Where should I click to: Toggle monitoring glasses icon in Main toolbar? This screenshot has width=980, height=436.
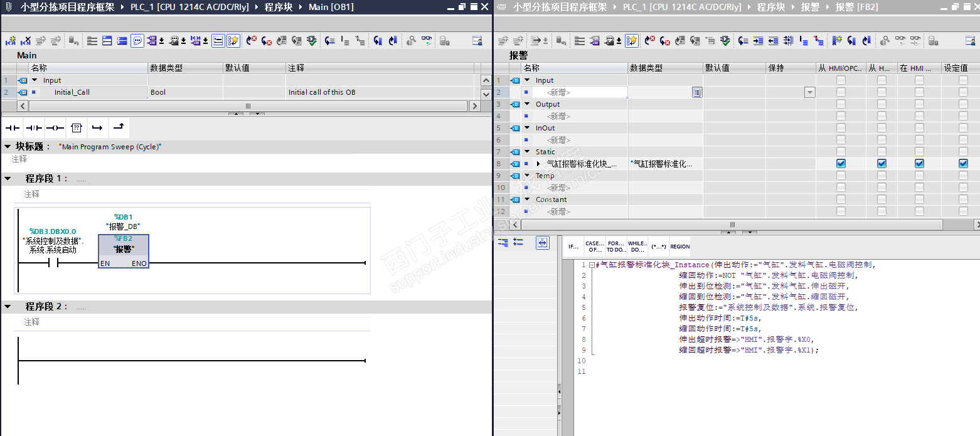pos(427,41)
